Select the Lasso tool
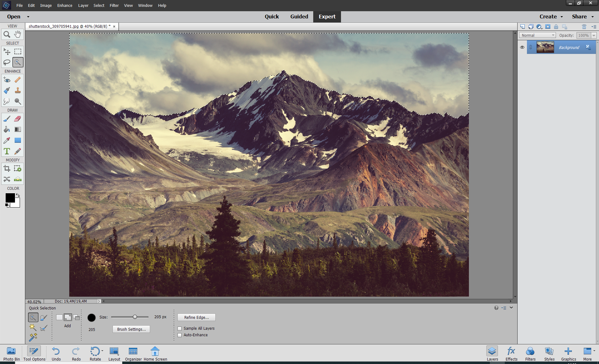Viewport: 599px width, 364px height. pyautogui.click(x=7, y=62)
